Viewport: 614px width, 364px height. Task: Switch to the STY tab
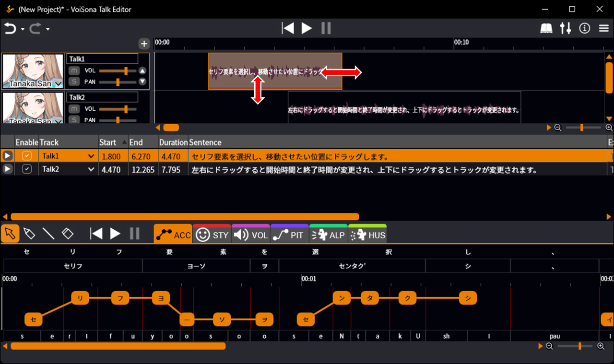click(x=212, y=235)
